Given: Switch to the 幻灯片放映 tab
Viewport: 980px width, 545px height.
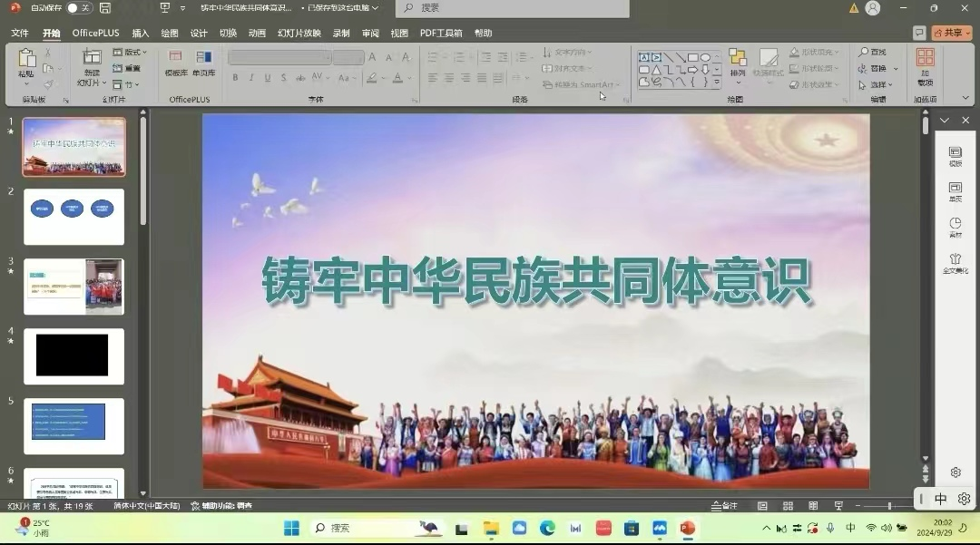Looking at the screenshot, I should point(299,33).
